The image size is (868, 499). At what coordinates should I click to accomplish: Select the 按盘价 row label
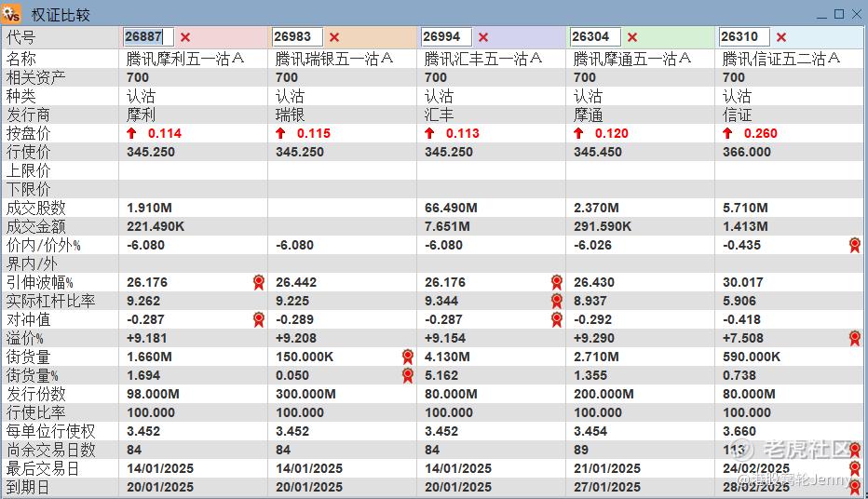tap(28, 133)
